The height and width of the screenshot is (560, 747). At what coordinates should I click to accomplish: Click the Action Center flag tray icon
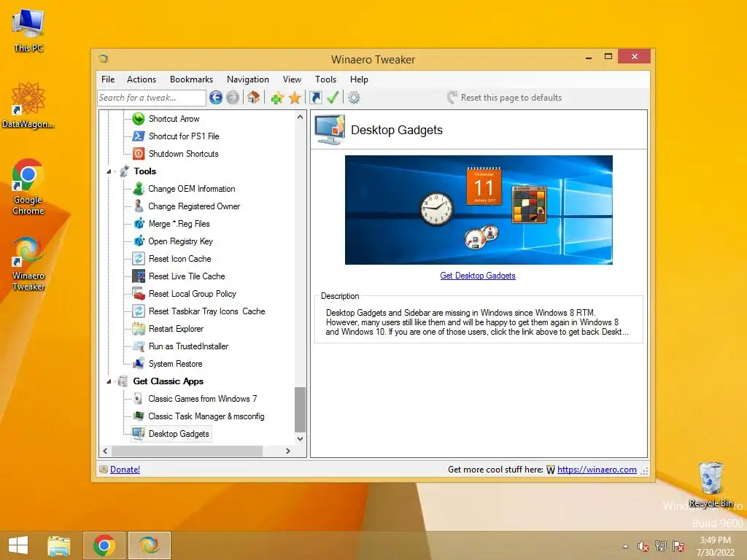[x=678, y=546]
